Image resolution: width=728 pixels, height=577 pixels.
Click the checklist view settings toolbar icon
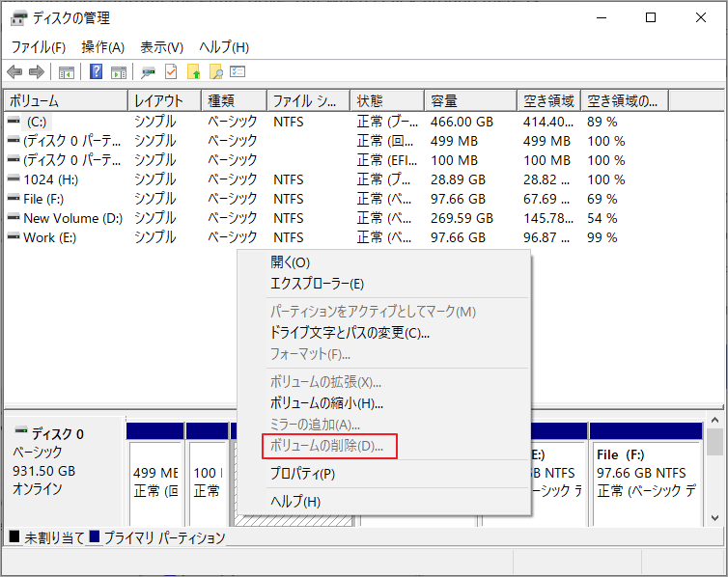coord(238,72)
